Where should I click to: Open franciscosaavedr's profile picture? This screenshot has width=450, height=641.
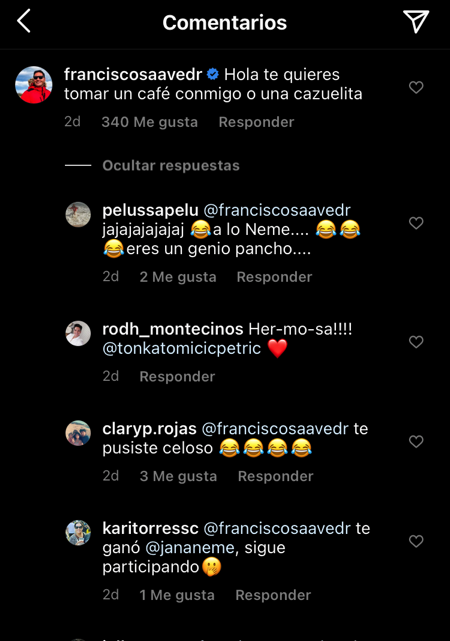coord(34,85)
